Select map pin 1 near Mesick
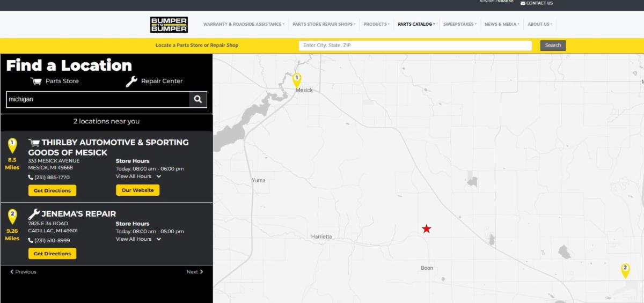This screenshot has width=644, height=303. 297,79
